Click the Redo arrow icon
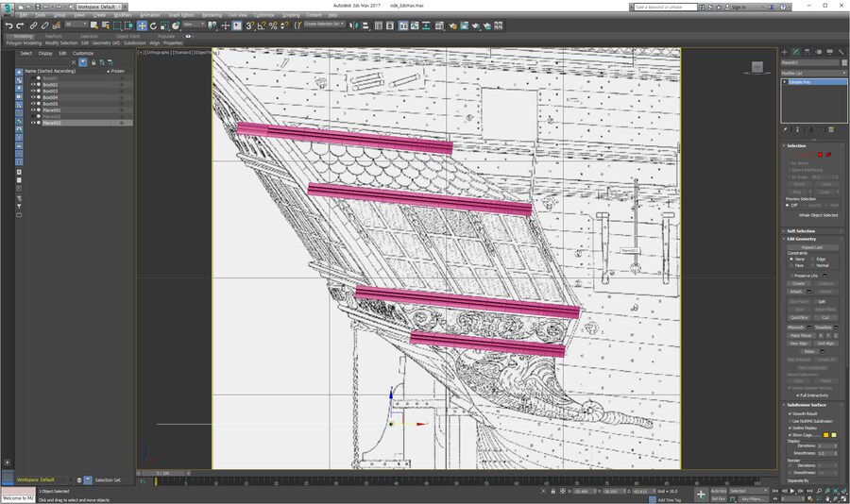 [x=19, y=25]
